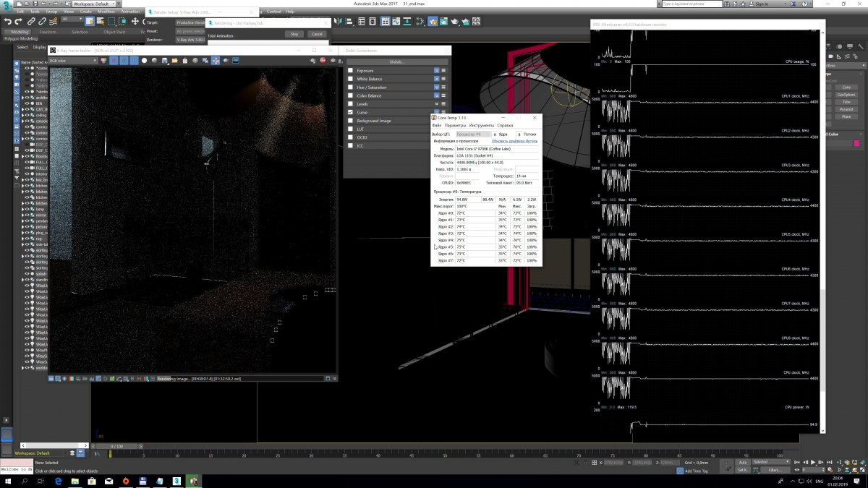Click Cancel in the Rendering dialog
This screenshot has width=868, height=488.
316,34
